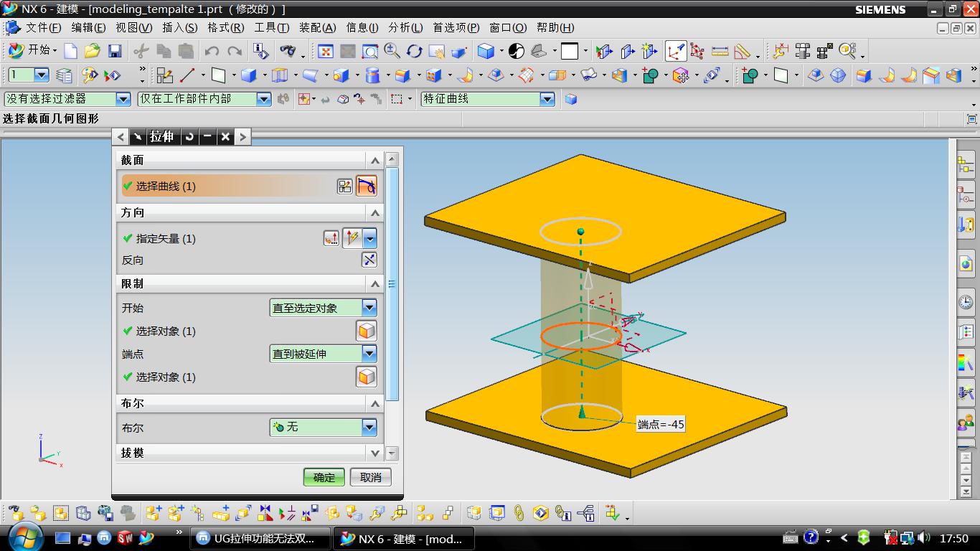Click the 确定 button
The width and height of the screenshot is (980, 551).
(x=324, y=477)
